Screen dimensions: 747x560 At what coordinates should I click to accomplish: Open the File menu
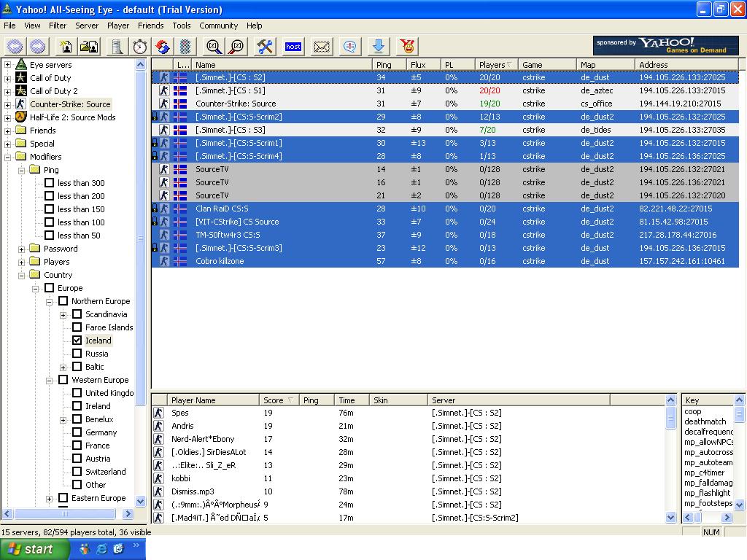[x=9, y=26]
